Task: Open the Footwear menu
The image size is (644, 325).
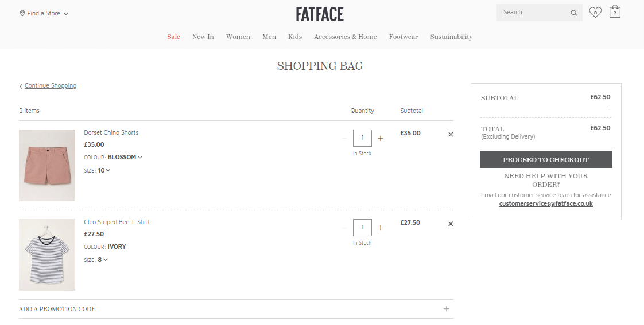Action: 404,37
